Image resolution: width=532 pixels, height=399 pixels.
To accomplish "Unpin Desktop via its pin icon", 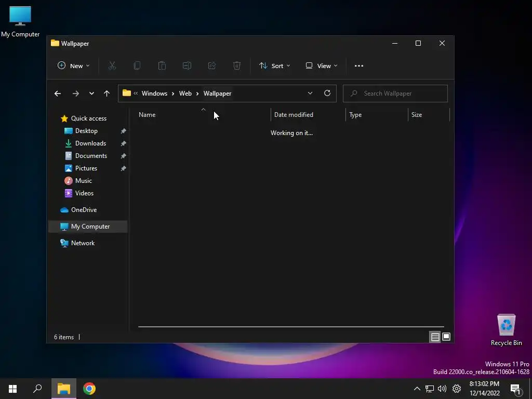I will (x=124, y=131).
